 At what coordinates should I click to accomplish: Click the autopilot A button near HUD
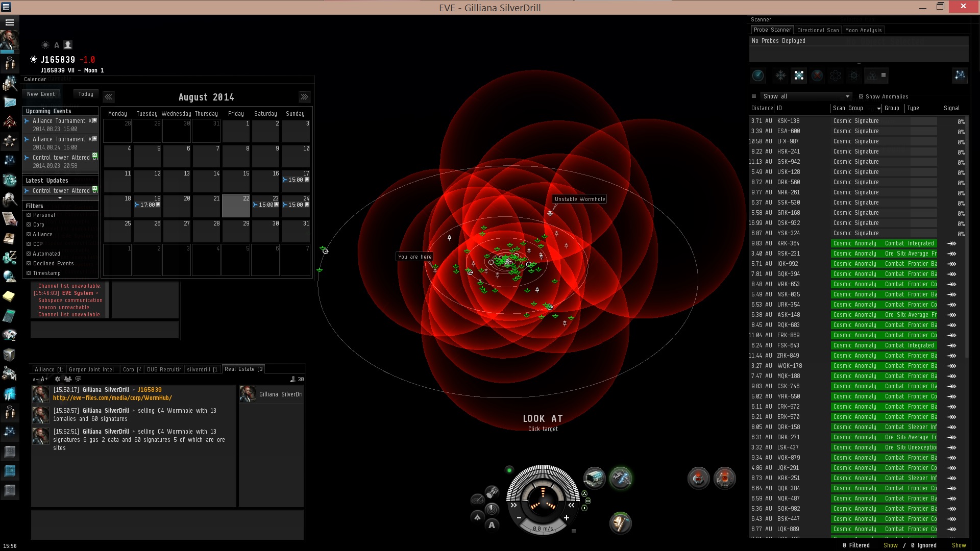click(492, 525)
